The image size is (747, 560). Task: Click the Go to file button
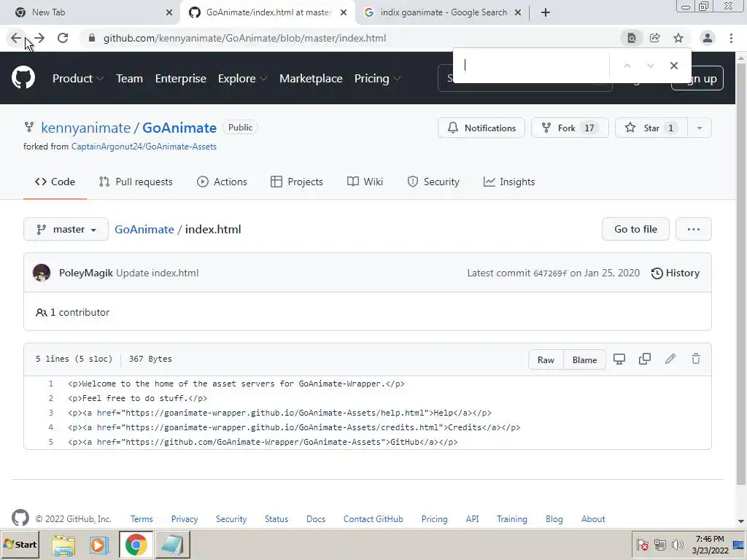click(x=635, y=229)
